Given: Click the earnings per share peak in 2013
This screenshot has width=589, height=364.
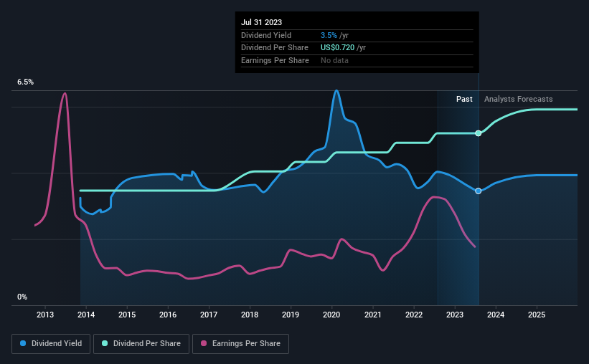Looking at the screenshot, I should click(x=65, y=93).
